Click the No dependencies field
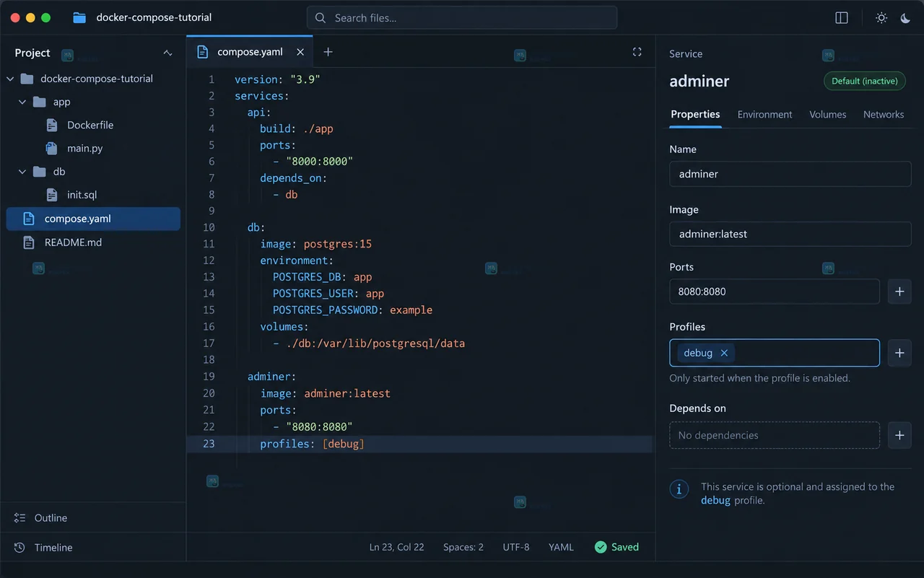Viewport: 924px width, 578px height. [x=775, y=435]
